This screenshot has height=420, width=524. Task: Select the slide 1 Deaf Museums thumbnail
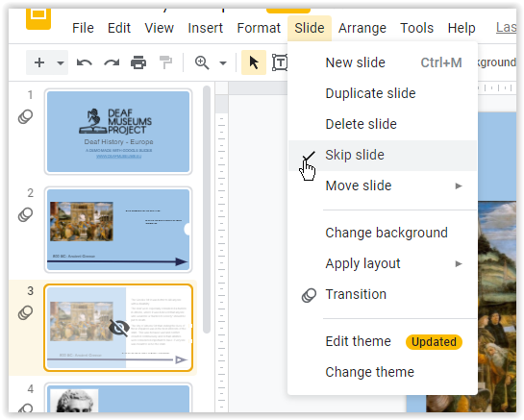point(118,132)
